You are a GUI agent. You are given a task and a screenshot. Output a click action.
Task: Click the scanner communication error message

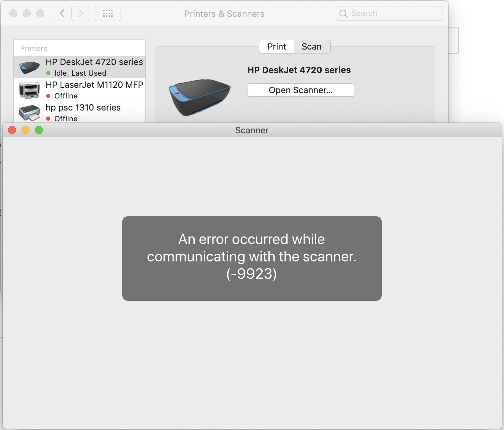pos(252,258)
